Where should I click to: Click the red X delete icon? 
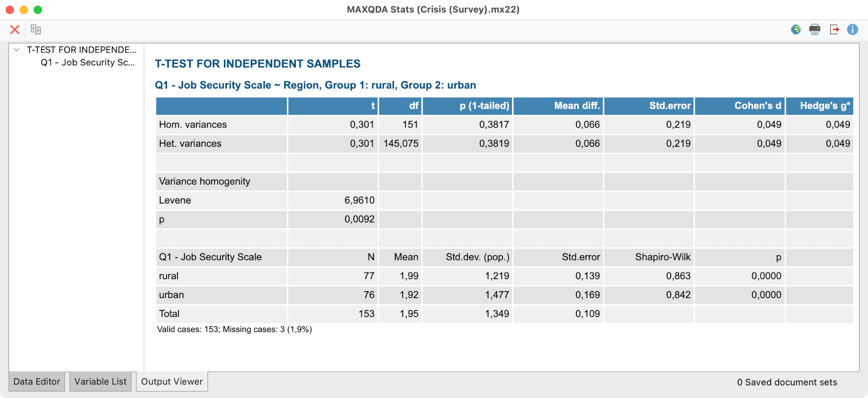[15, 30]
